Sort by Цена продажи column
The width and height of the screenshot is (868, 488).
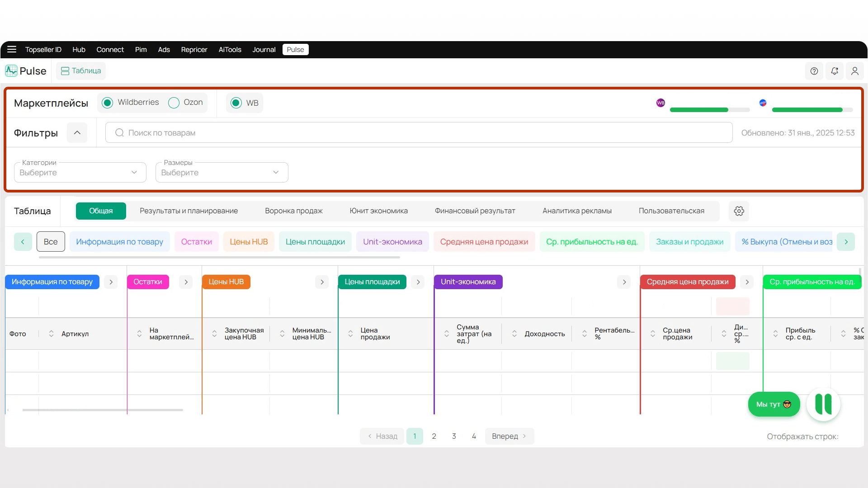coord(350,333)
